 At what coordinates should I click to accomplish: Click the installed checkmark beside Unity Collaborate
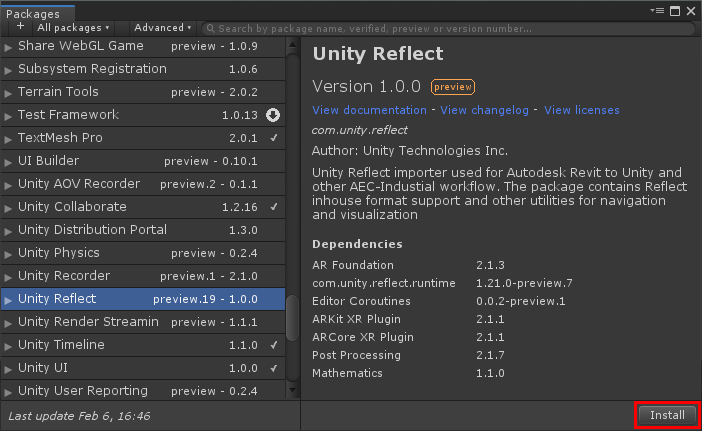coord(273,207)
